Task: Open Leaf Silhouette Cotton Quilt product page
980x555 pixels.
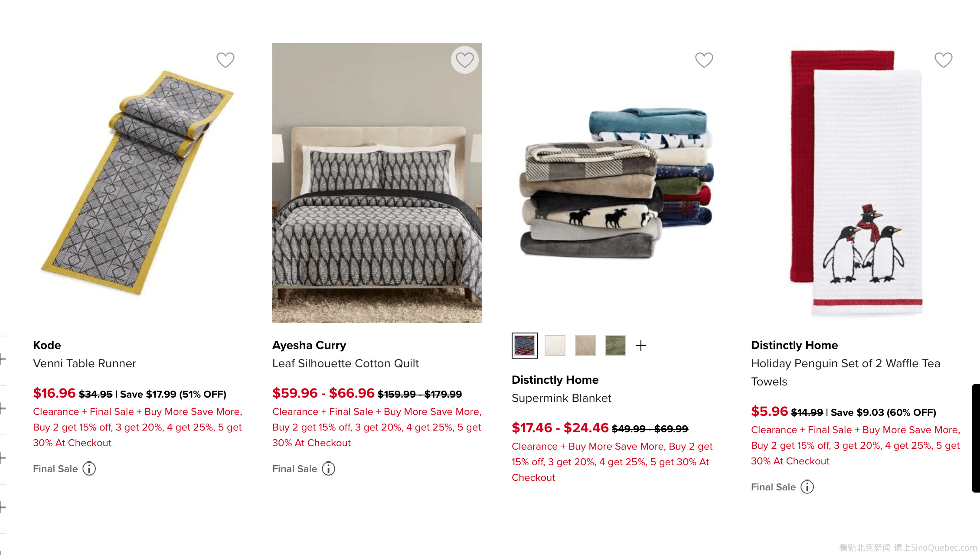Action: point(346,363)
